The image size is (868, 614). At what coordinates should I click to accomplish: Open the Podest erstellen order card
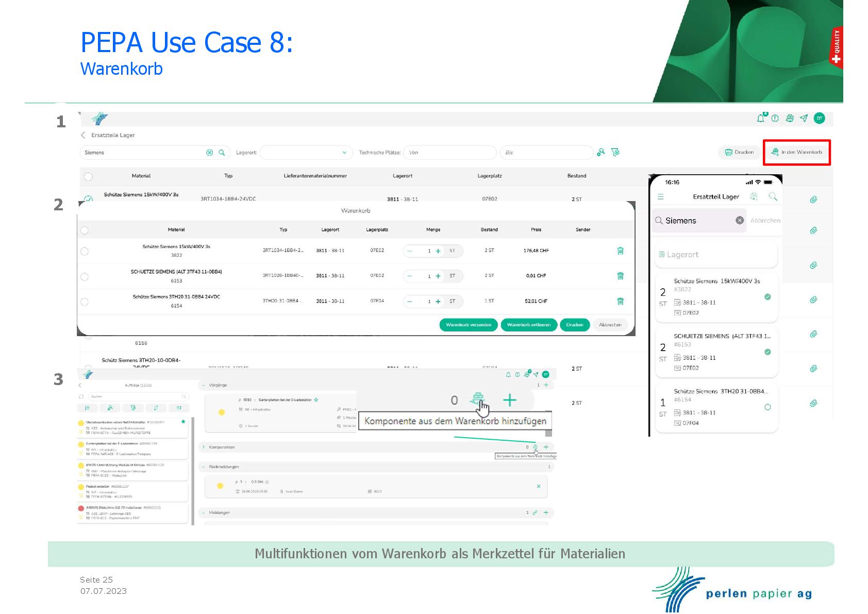[x=132, y=492]
